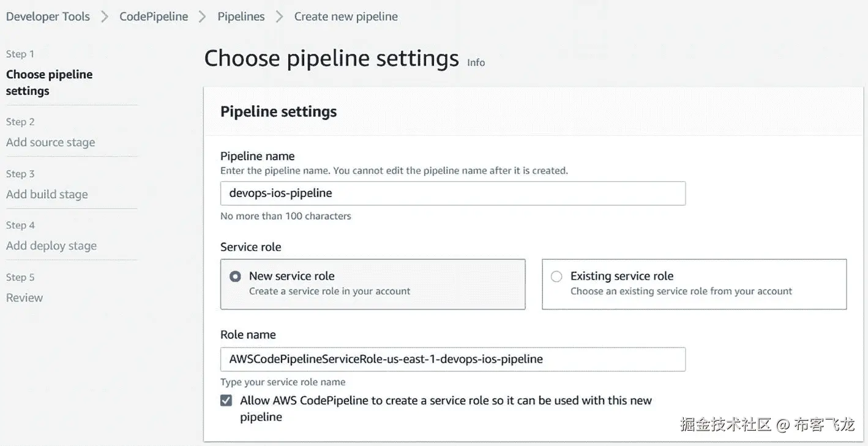Viewport: 868px width, 446px height.
Task: Go to Step 5 Review
Action: (x=24, y=298)
